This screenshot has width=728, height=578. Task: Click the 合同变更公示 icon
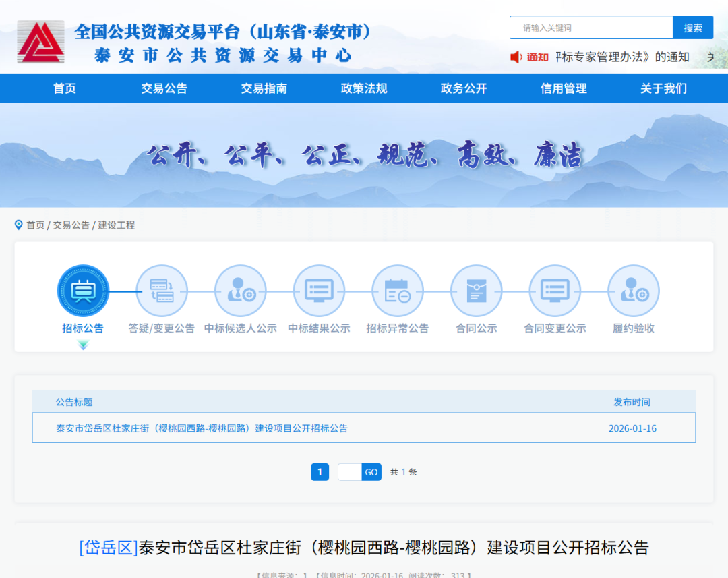[555, 291]
